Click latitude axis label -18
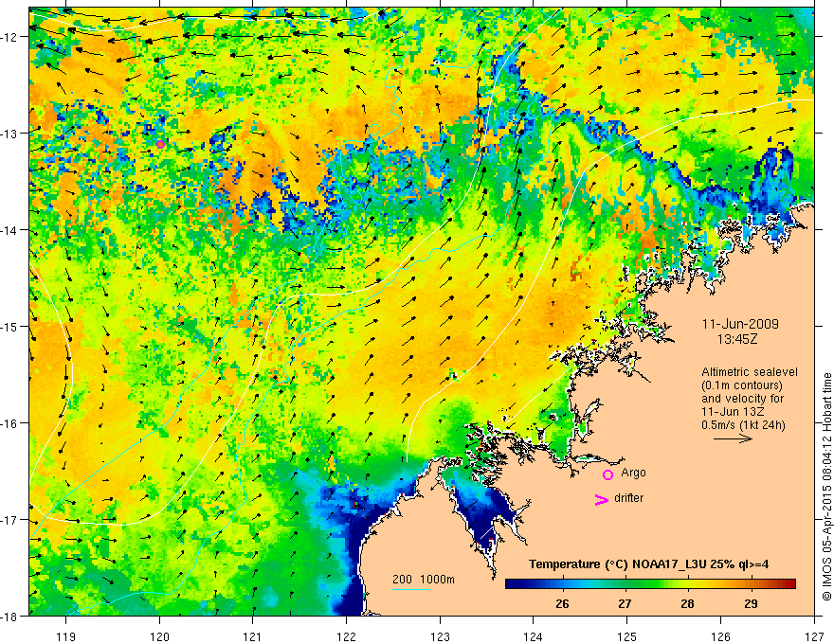The height and width of the screenshot is (644, 834). click(10, 616)
